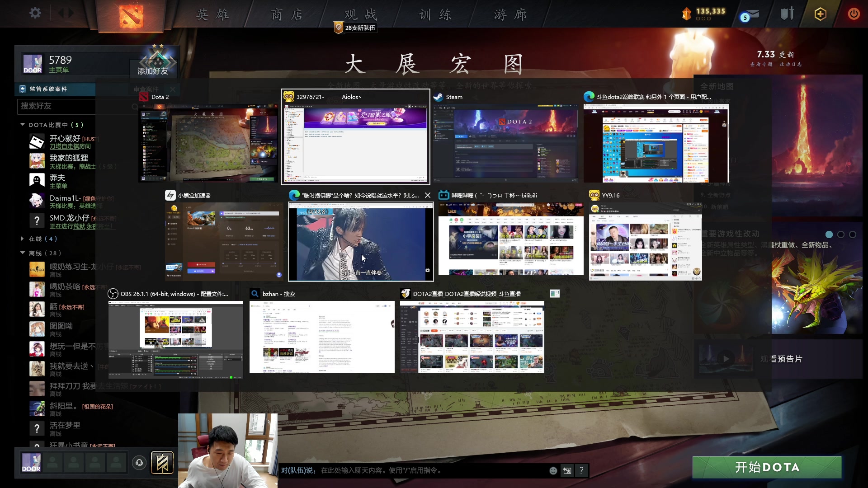
Task: Select the third news carousel dot
Action: 853,235
